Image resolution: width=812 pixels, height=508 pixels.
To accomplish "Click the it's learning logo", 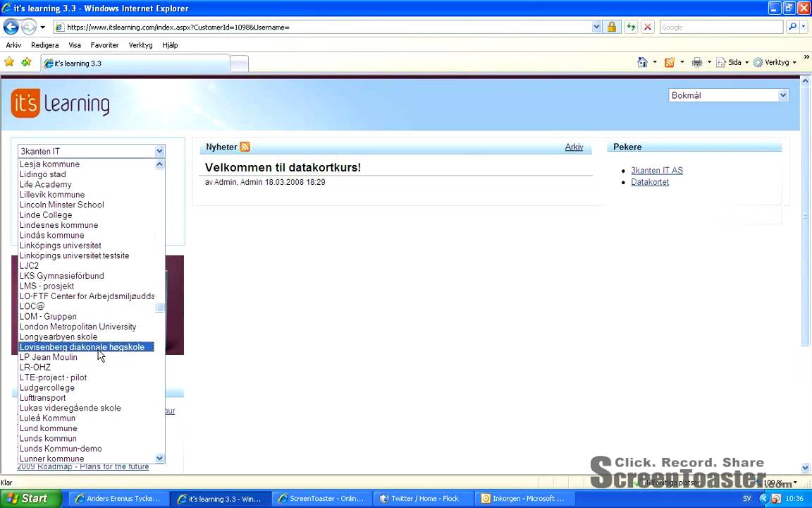I will [60, 103].
